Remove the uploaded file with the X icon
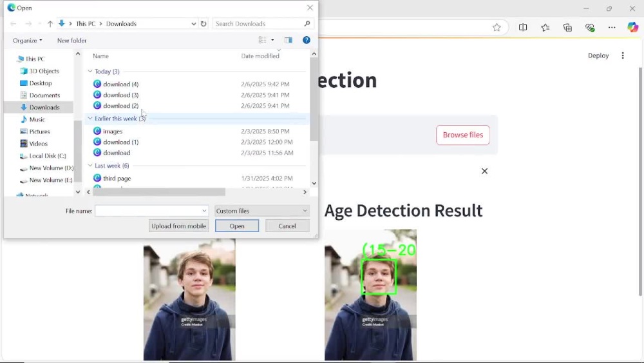Image resolution: width=644 pixels, height=363 pixels. click(485, 171)
